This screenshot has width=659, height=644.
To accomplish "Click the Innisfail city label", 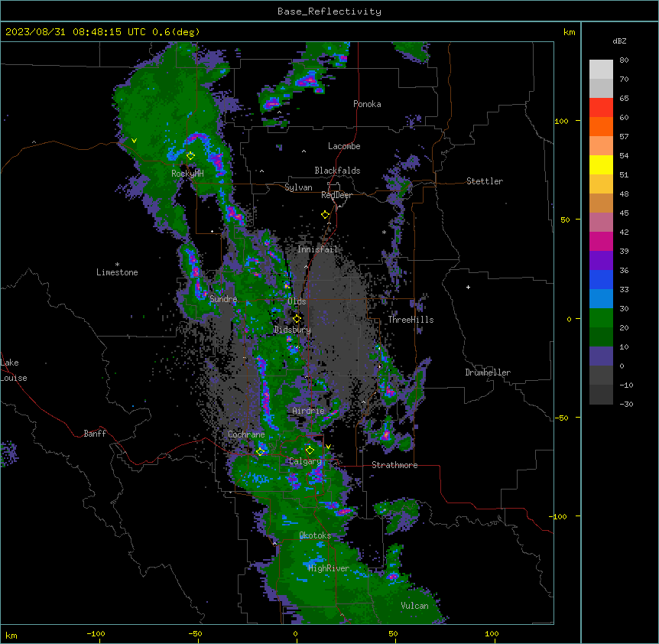I will pos(318,249).
